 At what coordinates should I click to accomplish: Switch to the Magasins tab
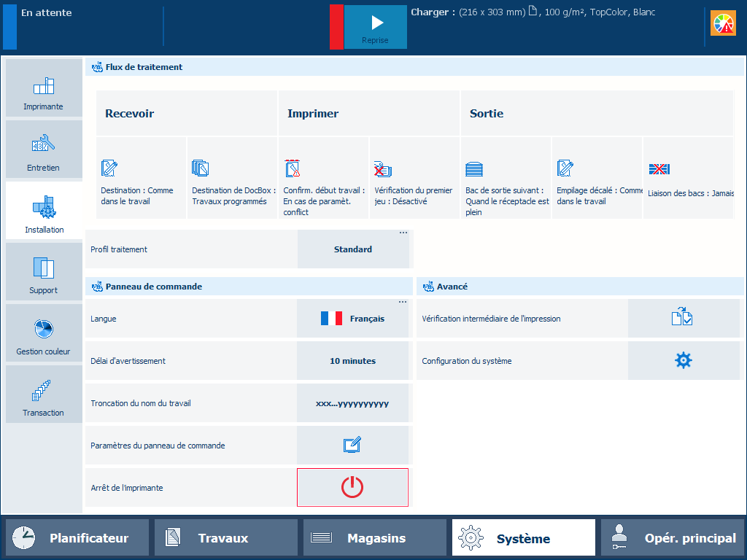pyautogui.click(x=374, y=538)
